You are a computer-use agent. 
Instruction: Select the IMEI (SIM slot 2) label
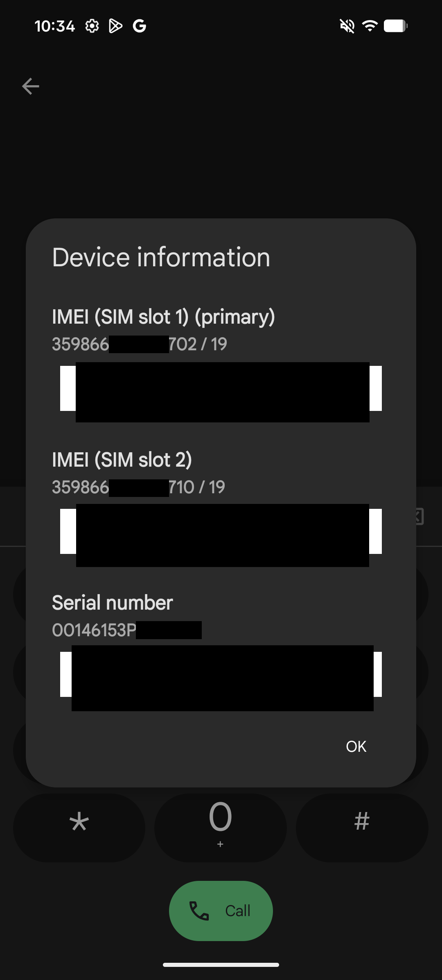point(122,460)
